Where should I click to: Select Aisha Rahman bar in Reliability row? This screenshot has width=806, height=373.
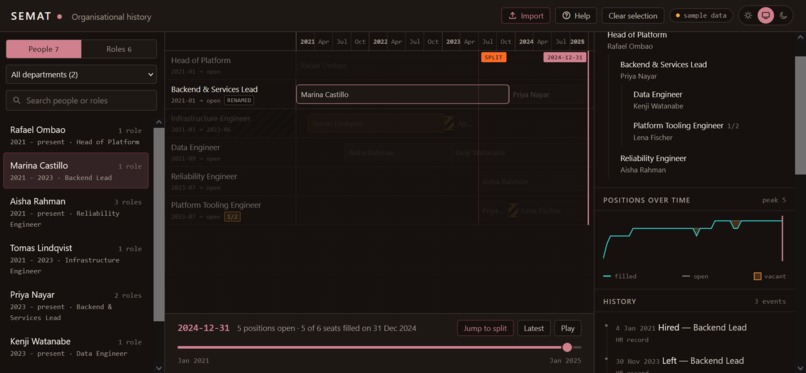pos(534,181)
